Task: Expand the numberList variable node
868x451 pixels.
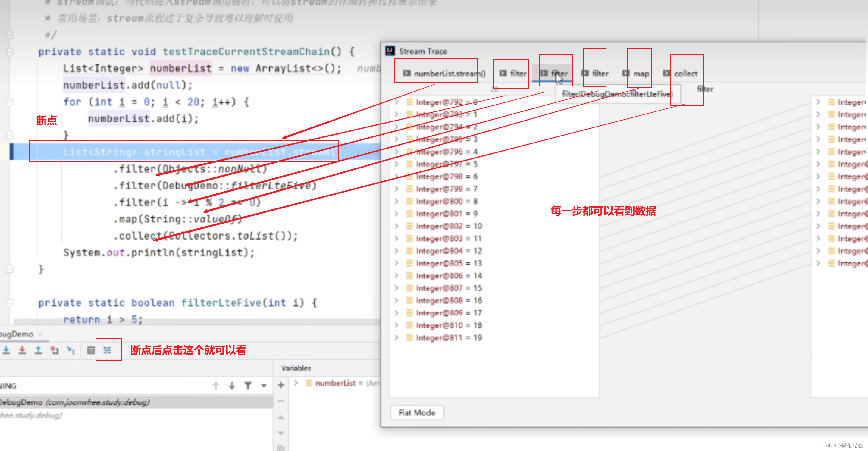Action: [296, 383]
